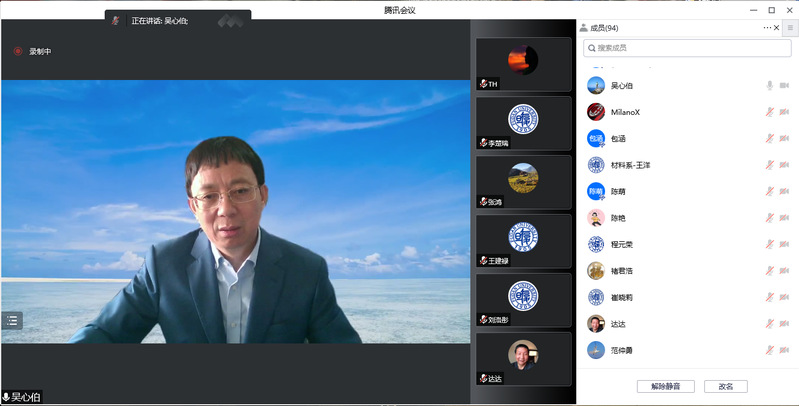
Task: Select the 张鸿 video thumbnail
Action: 523,181
